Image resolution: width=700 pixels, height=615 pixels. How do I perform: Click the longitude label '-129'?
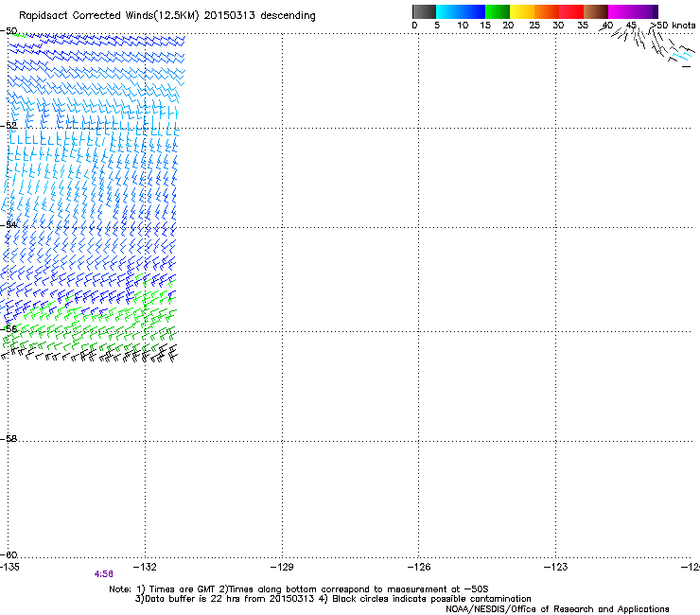pyautogui.click(x=282, y=567)
